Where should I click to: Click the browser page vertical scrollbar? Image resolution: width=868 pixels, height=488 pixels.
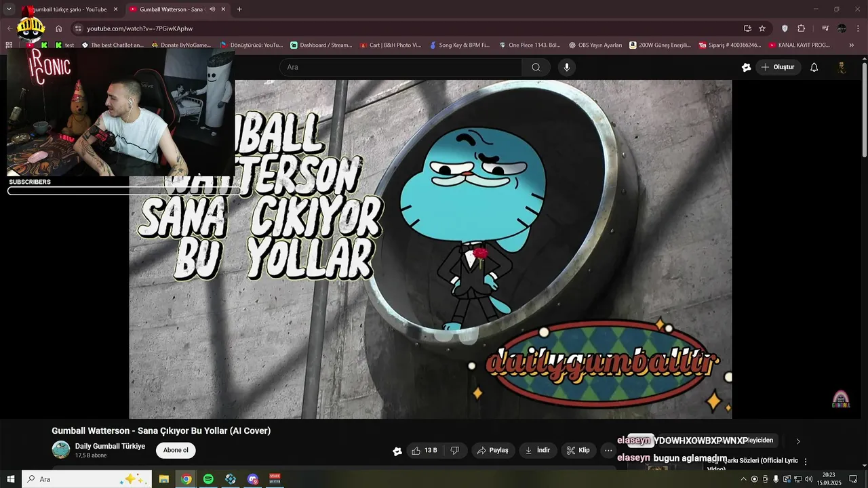(x=865, y=110)
